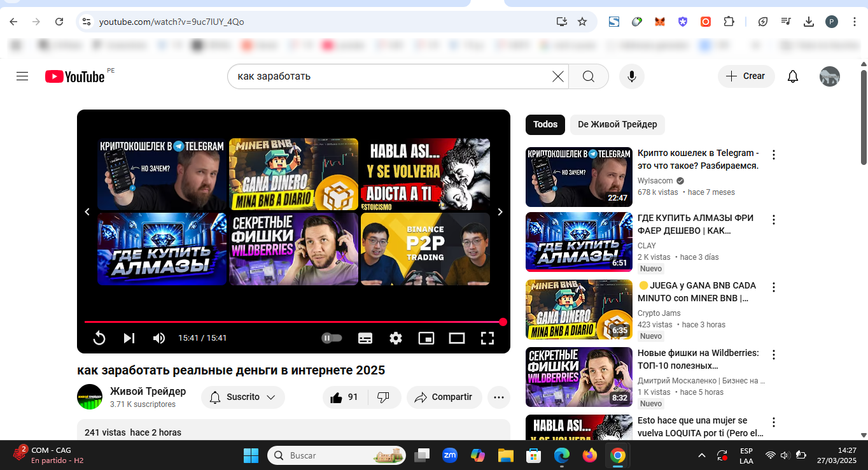Visit the Wylsacom channel name
Viewport: 868px width, 470px height.
655,181
